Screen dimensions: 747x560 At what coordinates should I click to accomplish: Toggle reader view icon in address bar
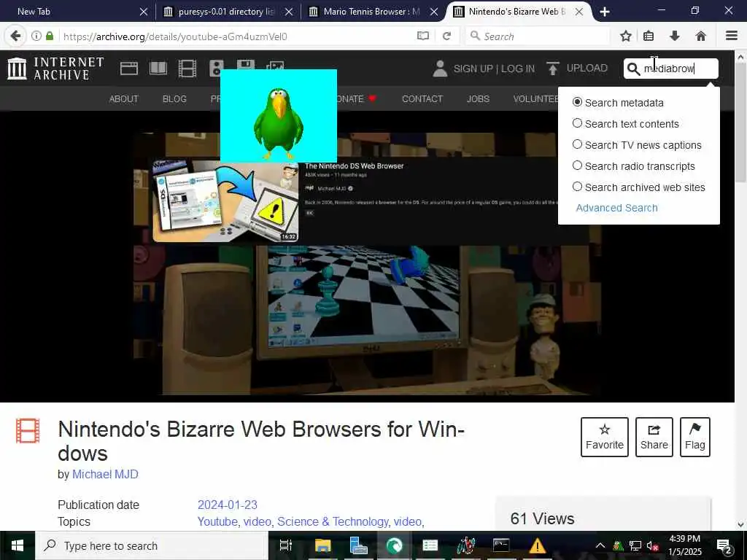(422, 36)
